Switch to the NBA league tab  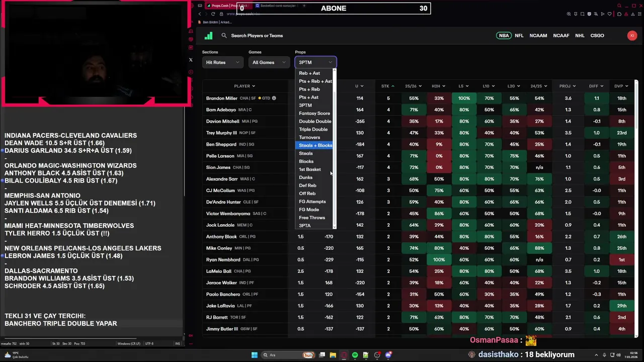[x=504, y=36]
